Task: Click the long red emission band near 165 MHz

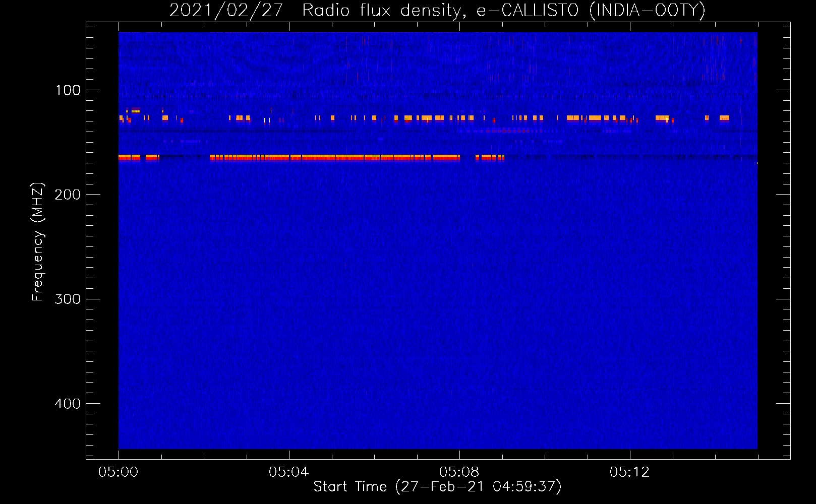Action: point(311,158)
